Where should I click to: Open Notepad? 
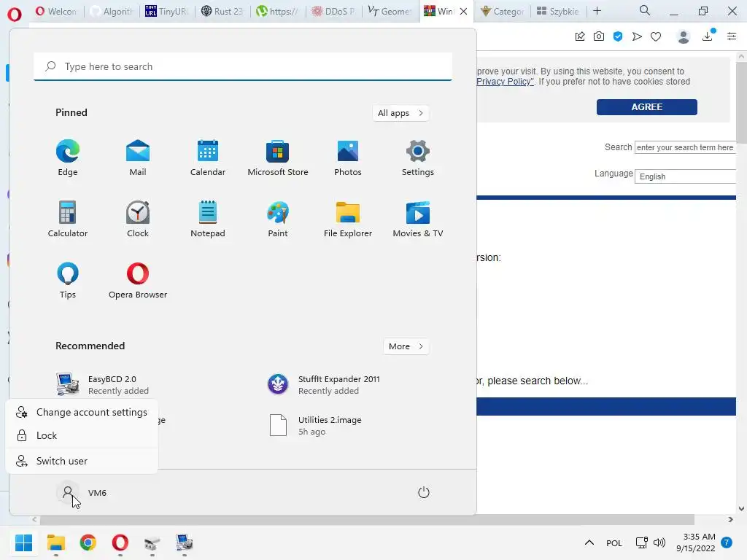(208, 219)
